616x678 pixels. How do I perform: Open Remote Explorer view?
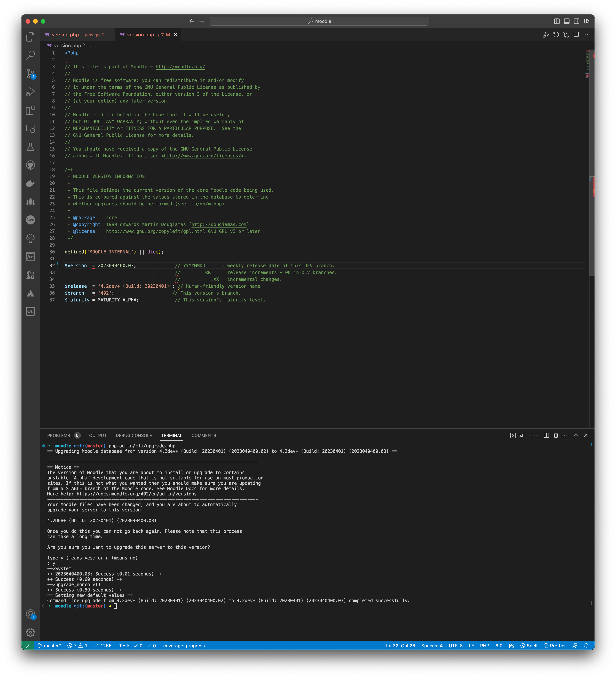[x=30, y=128]
